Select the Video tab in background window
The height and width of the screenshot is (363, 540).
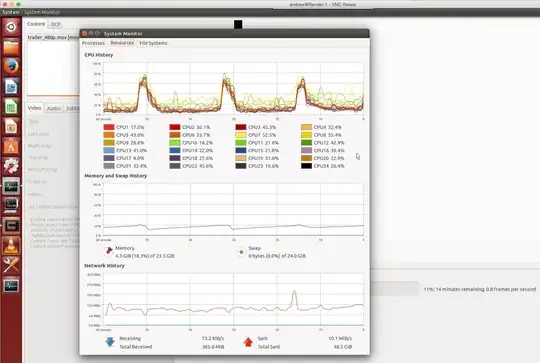[34, 108]
